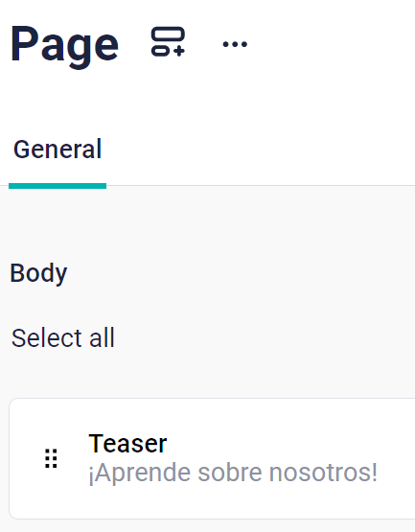This screenshot has width=415, height=532.
Task: Select the six-dot grip on Teaser
Action: (51, 458)
